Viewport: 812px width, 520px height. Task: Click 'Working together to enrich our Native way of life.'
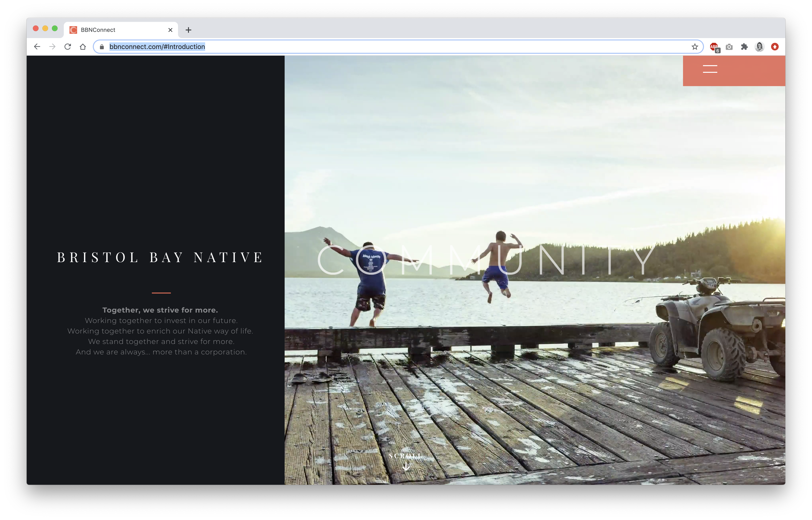pyautogui.click(x=160, y=331)
